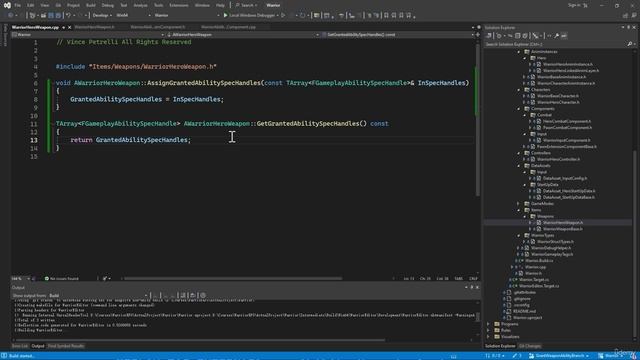Click Start Without Debugging outline play icon

(x=283, y=16)
